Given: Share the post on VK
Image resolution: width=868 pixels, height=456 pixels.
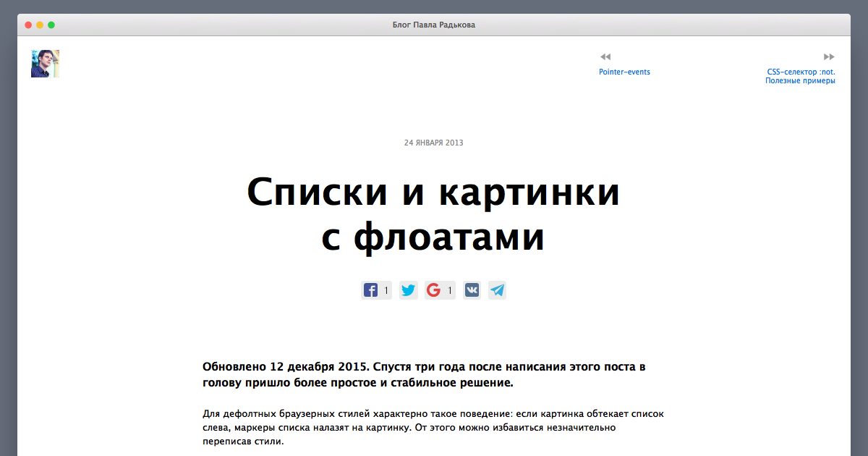Looking at the screenshot, I should click(472, 290).
